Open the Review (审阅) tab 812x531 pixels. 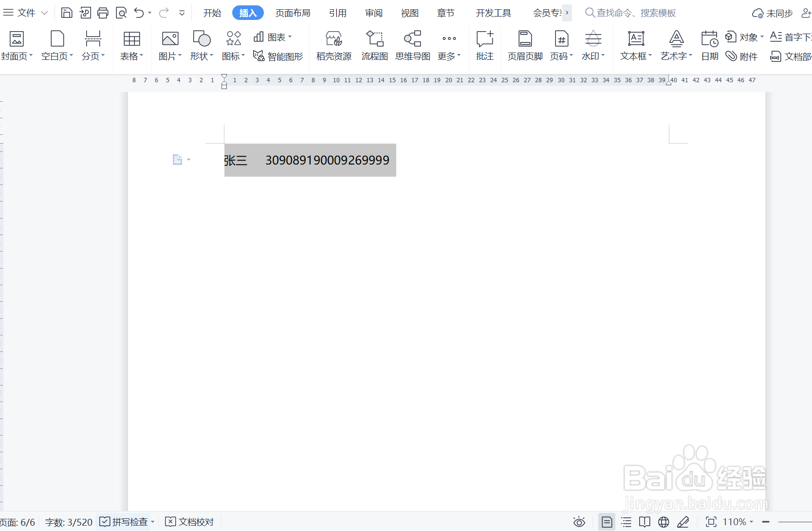[x=374, y=13]
